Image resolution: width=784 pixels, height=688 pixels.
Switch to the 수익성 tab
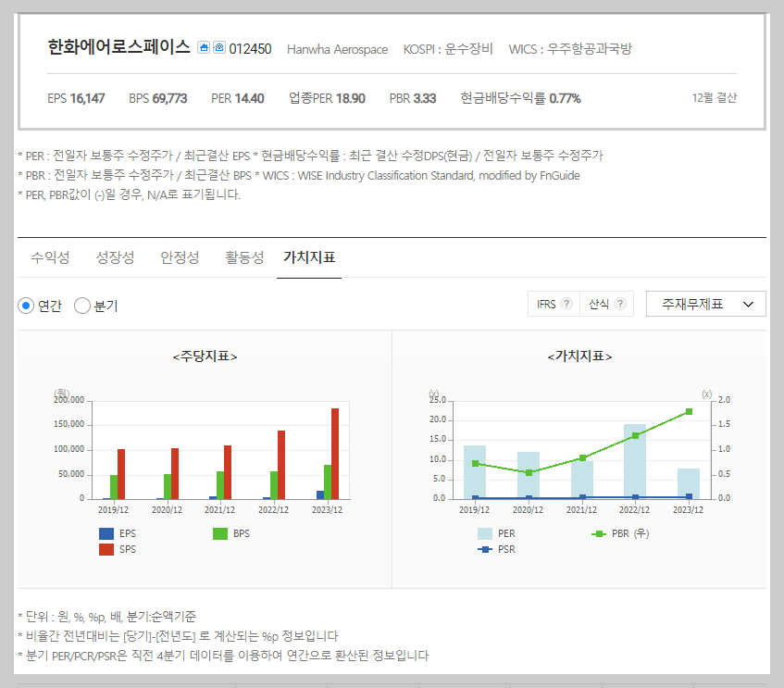pyautogui.click(x=50, y=257)
